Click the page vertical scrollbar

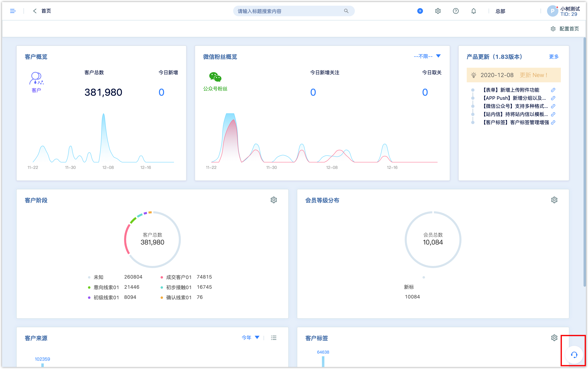click(585, 162)
